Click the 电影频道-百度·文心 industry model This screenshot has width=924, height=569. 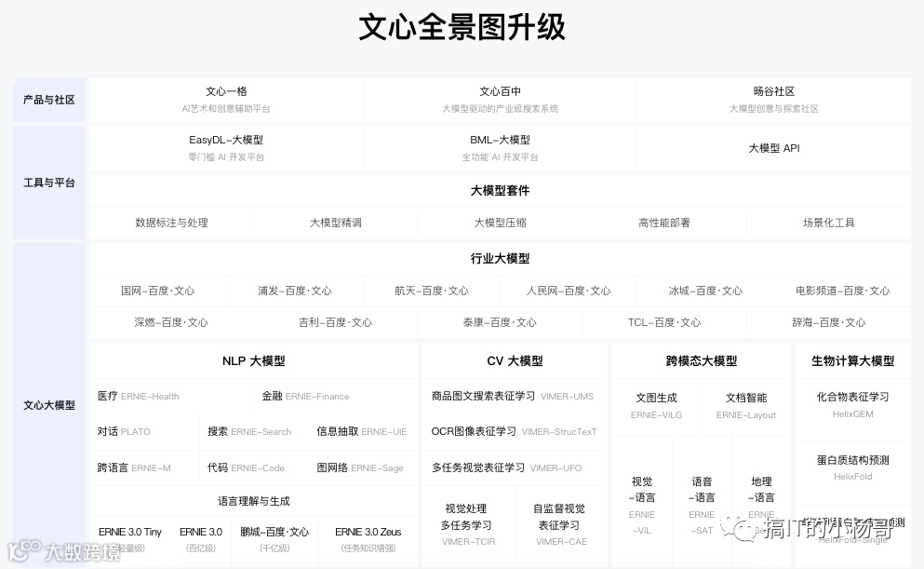[x=843, y=291]
